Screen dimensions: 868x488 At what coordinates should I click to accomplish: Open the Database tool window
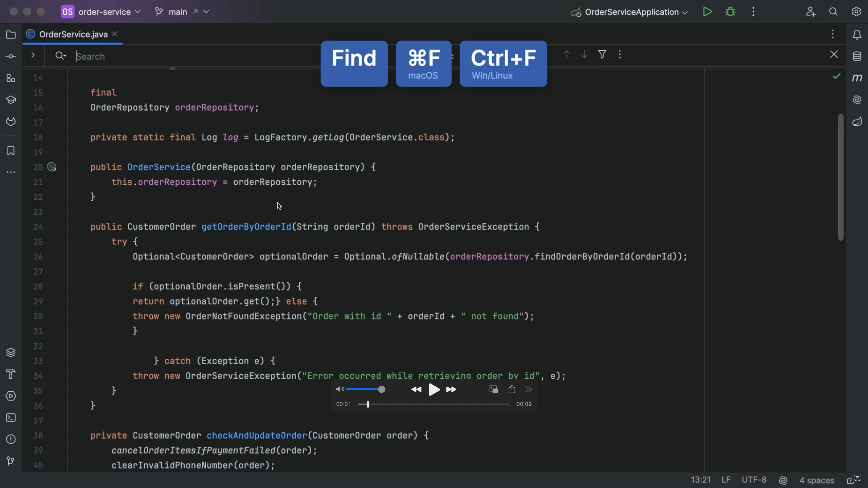857,56
